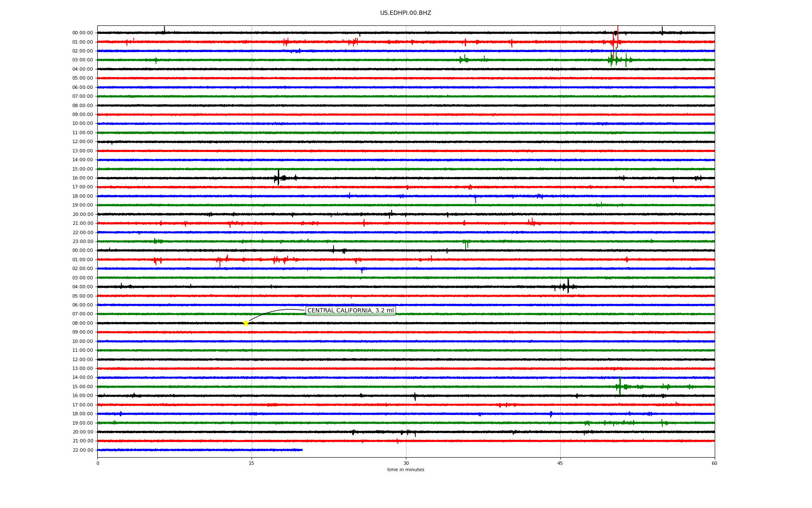Click the 15 tick label on the x-axis

tap(252, 463)
